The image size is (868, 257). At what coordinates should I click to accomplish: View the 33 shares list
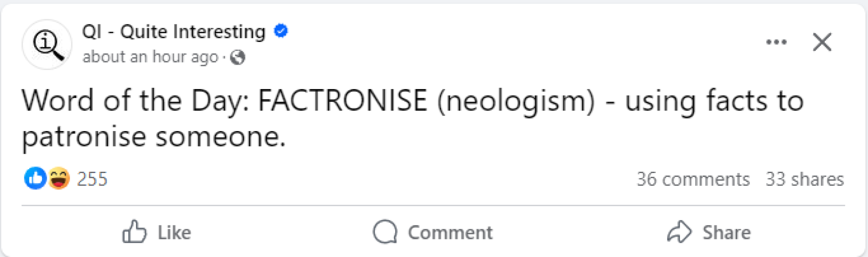point(804,179)
